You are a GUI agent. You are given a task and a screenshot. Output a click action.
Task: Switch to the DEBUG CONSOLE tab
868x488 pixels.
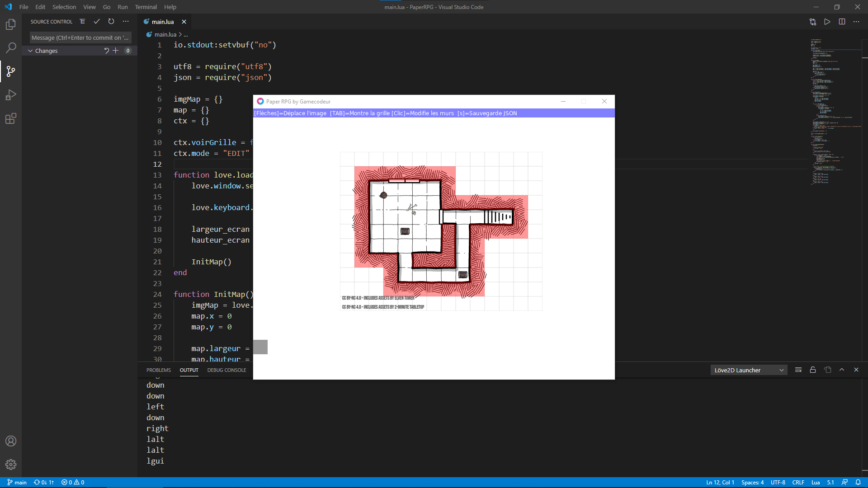pos(226,370)
